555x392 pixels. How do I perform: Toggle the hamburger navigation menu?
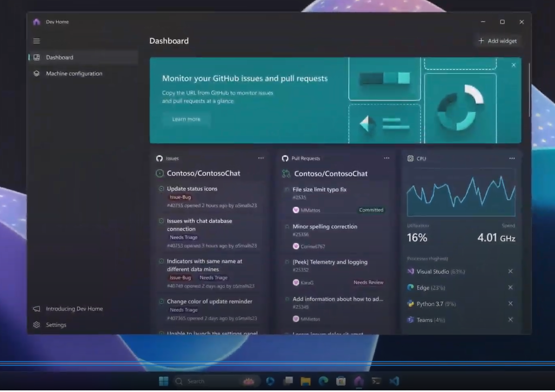pyautogui.click(x=36, y=41)
